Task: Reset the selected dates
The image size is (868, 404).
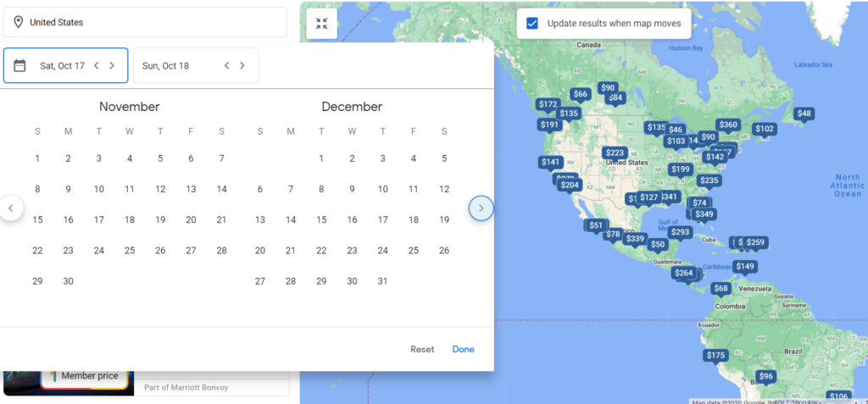Action: point(422,349)
